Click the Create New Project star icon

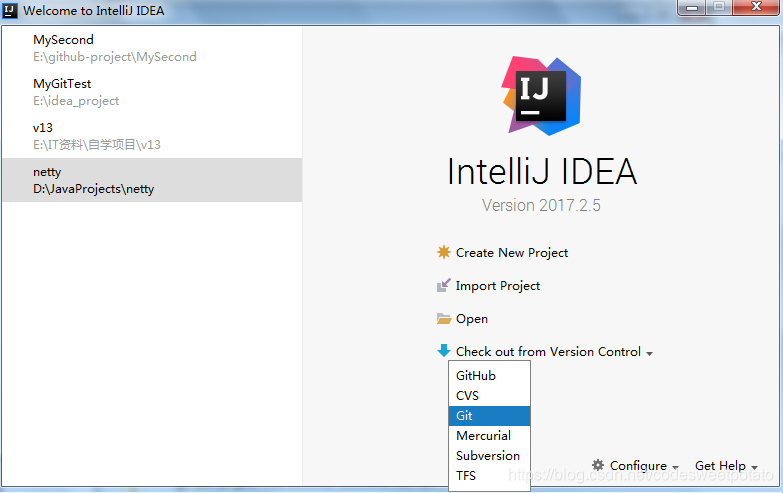point(443,252)
